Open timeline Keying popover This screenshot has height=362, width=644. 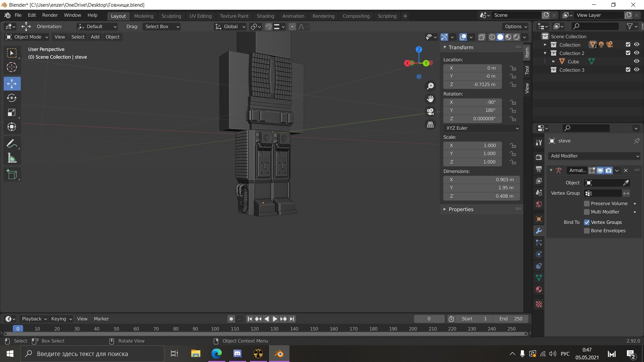(61, 319)
